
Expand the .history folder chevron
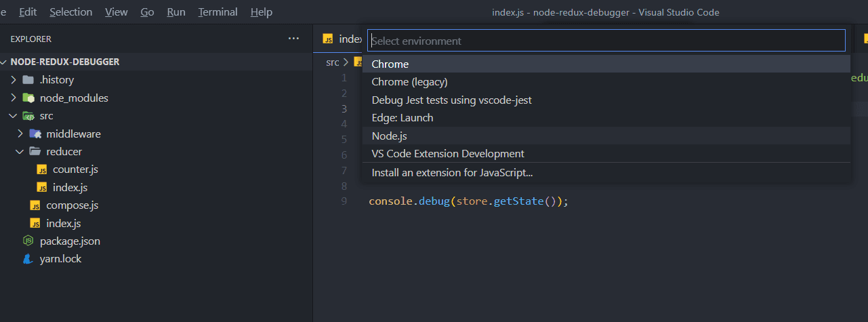tap(12, 80)
